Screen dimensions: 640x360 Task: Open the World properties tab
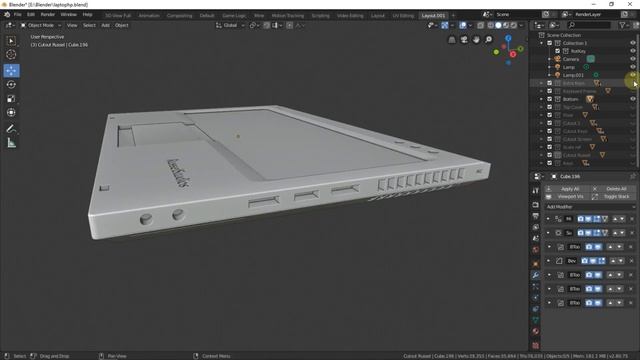(536, 250)
